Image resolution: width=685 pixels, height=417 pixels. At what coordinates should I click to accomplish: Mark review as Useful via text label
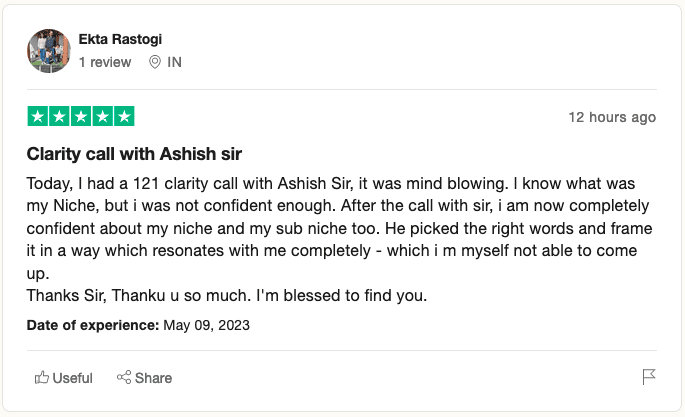(x=73, y=378)
